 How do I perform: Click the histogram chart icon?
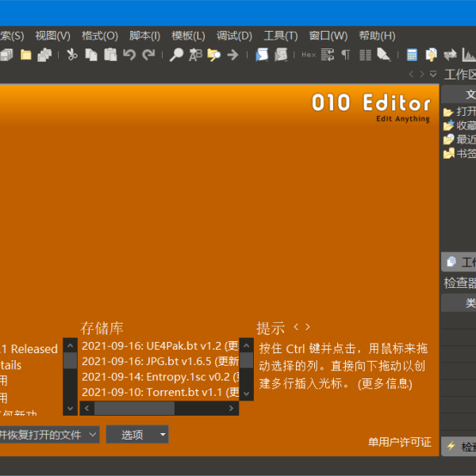coord(469,55)
